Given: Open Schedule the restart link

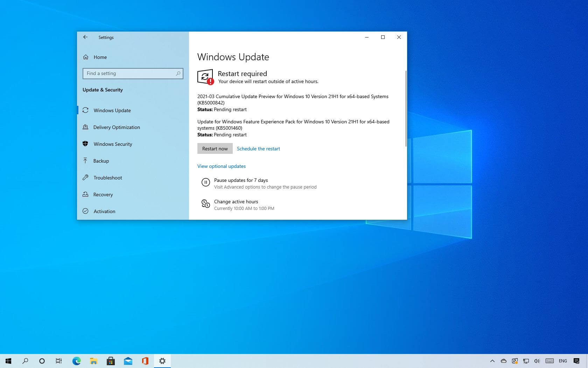Looking at the screenshot, I should click(258, 149).
